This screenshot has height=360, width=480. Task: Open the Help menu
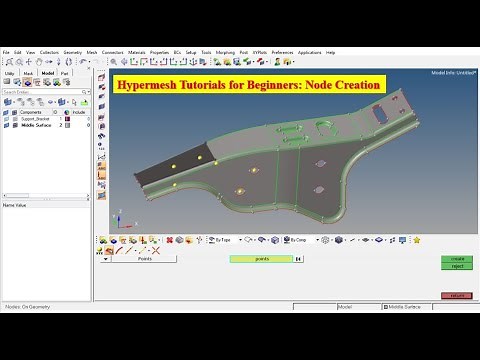330,52
